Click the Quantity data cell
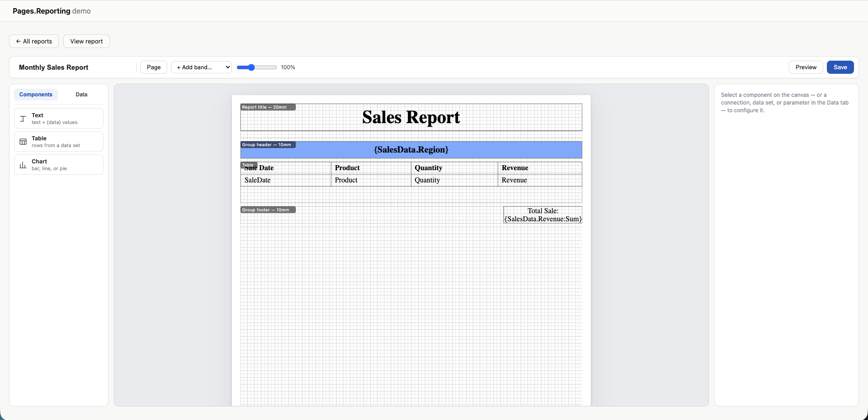Viewport: 868px width, 420px height. pos(454,180)
